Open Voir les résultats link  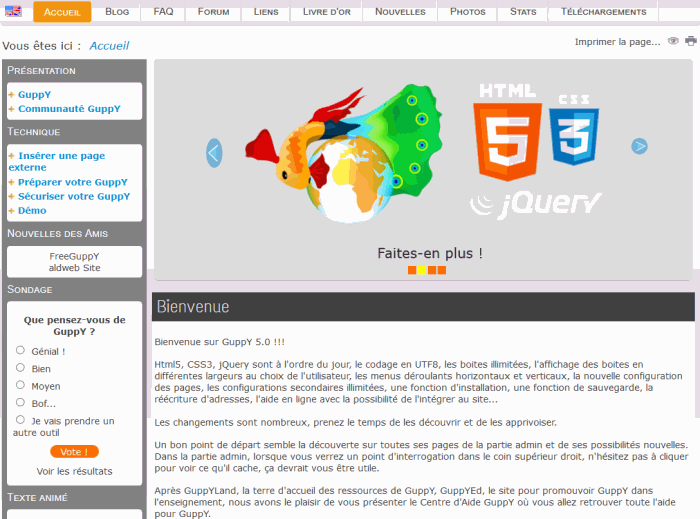pyautogui.click(x=75, y=471)
